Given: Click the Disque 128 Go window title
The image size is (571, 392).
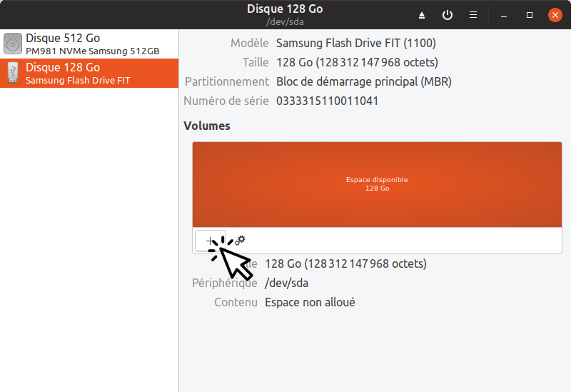Looking at the screenshot, I should coord(285,9).
